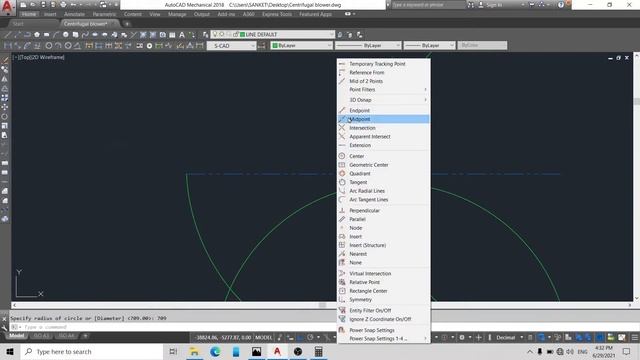Click Temporary Tracking Point

click(383, 64)
